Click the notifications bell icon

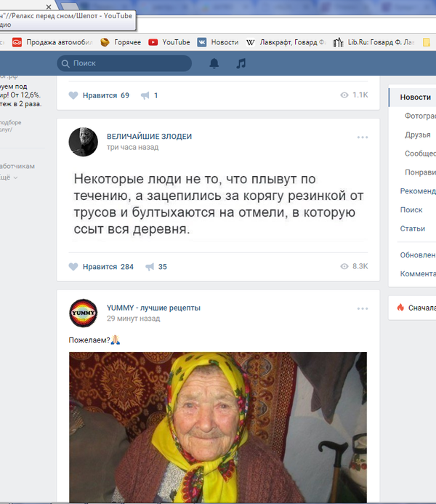[x=214, y=63]
